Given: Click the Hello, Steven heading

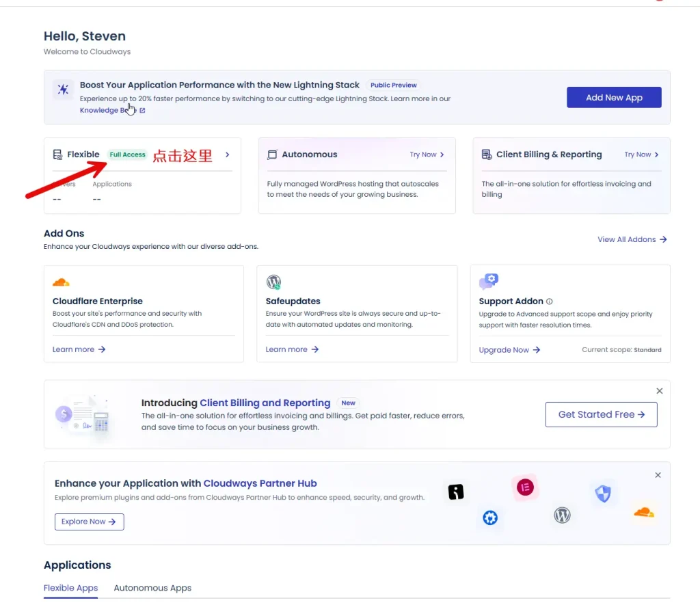Looking at the screenshot, I should (x=84, y=36).
